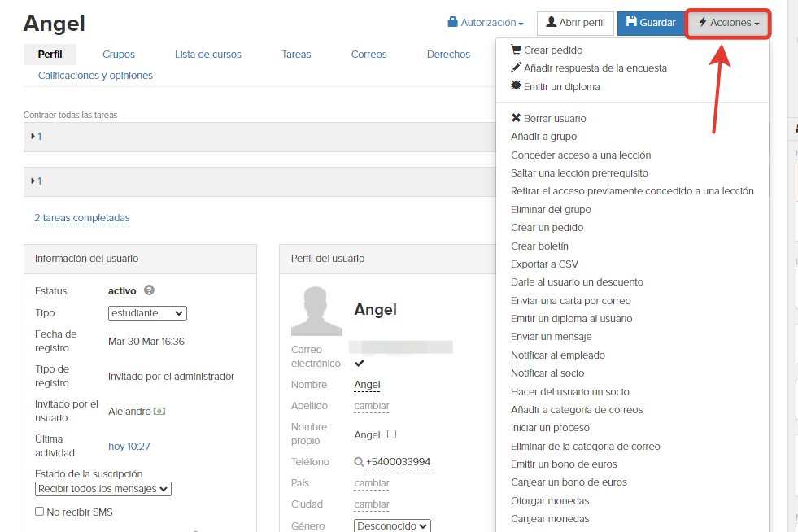Open the Estado de la suscripción dropdown
Screen dimensions: 798x532
[103, 489]
